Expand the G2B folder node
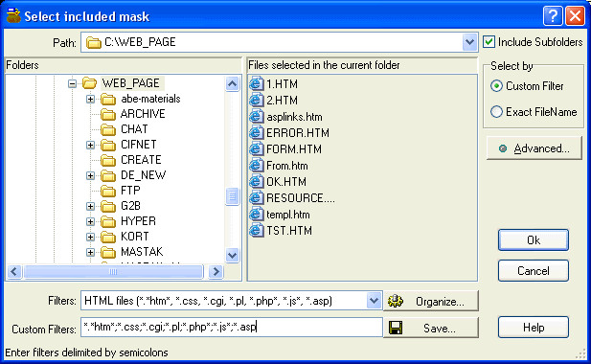 click(90, 207)
